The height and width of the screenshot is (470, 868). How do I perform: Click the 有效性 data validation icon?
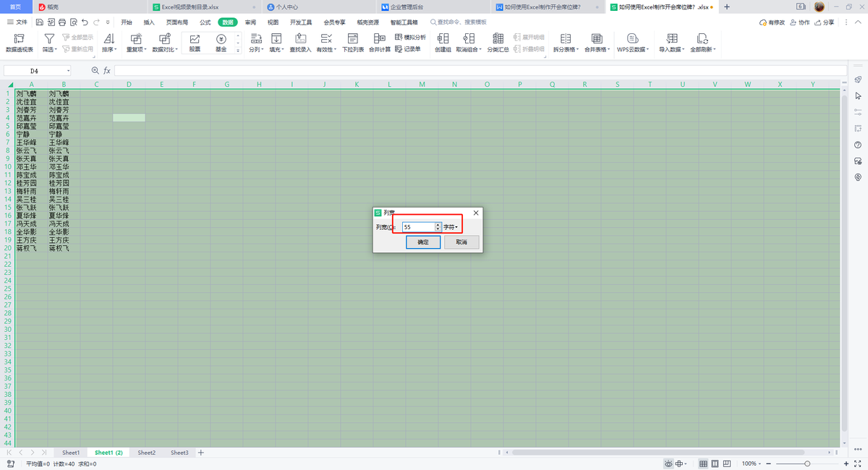(325, 38)
